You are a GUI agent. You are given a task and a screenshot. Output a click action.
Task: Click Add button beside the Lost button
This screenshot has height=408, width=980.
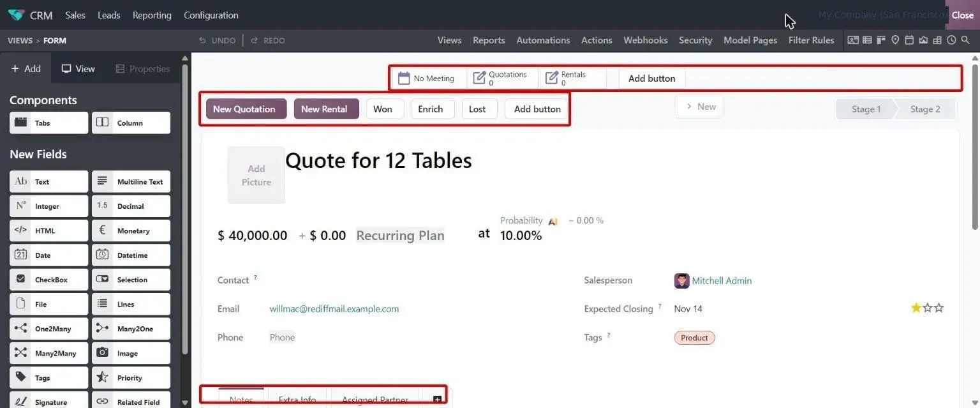click(x=537, y=109)
